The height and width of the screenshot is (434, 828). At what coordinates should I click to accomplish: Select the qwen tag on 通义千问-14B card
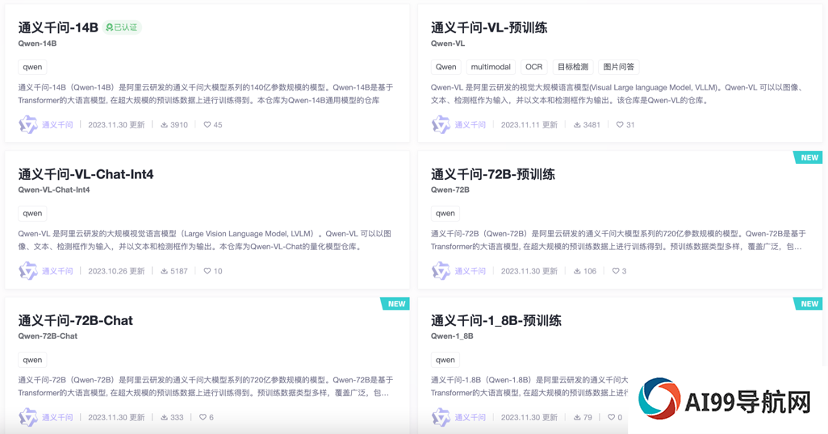coord(32,67)
